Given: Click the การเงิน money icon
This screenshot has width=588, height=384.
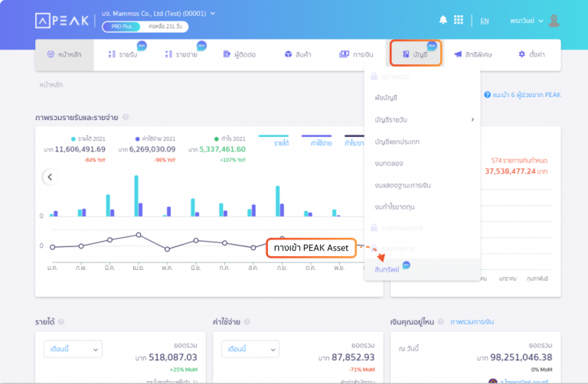Looking at the screenshot, I should (x=344, y=54).
